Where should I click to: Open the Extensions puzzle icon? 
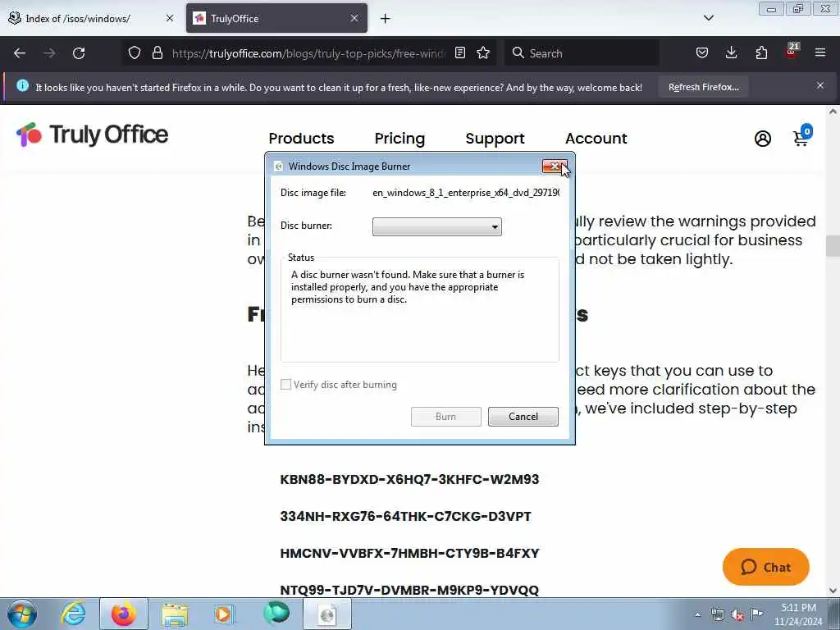tap(761, 53)
